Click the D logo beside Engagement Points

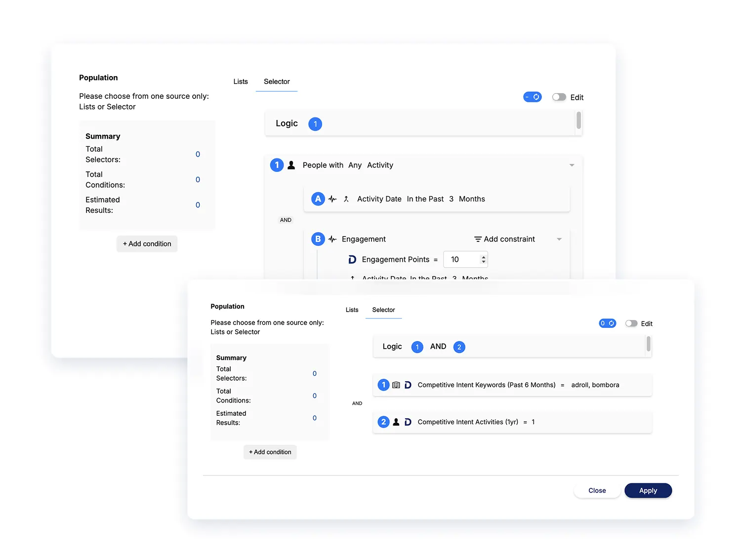(352, 260)
